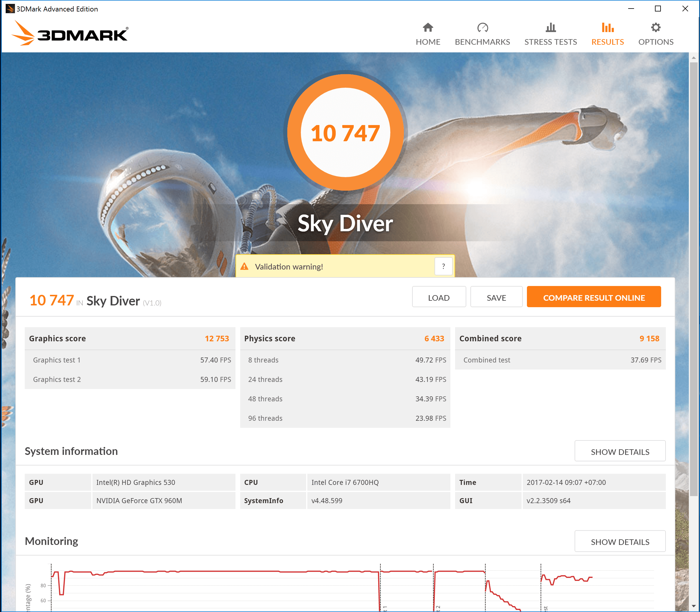The width and height of the screenshot is (700, 612).
Task: Switch to the STRESS TESTS tab label
Action: click(x=550, y=42)
